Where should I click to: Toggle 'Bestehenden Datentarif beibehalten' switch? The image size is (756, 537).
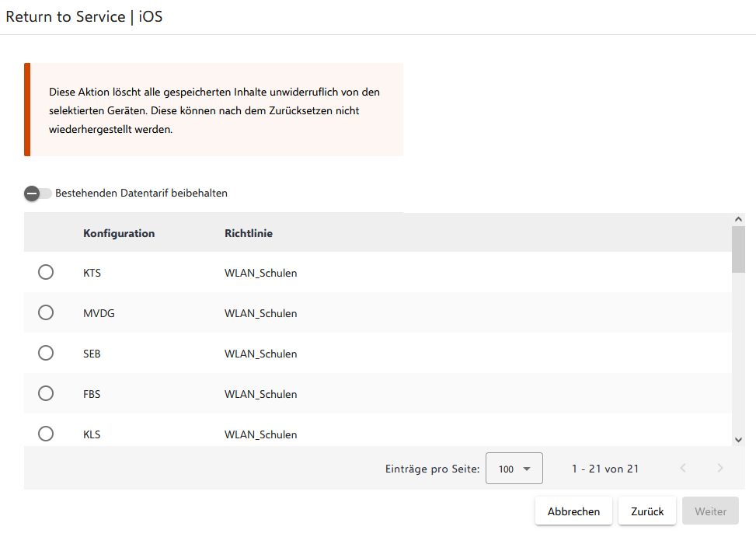[37, 194]
